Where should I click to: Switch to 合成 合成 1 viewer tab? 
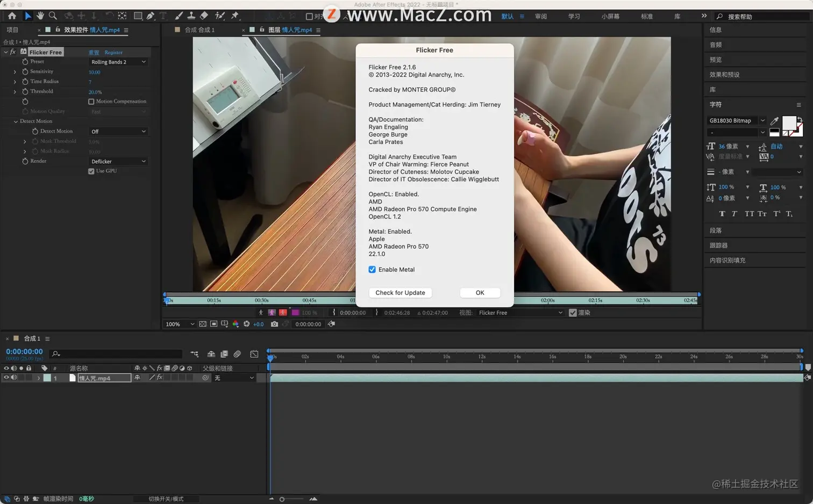[199, 30]
